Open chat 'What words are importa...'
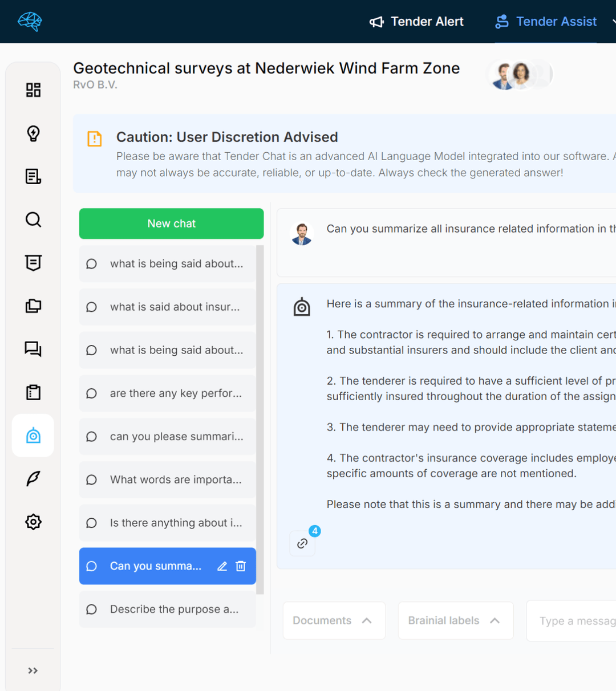 coord(167,479)
